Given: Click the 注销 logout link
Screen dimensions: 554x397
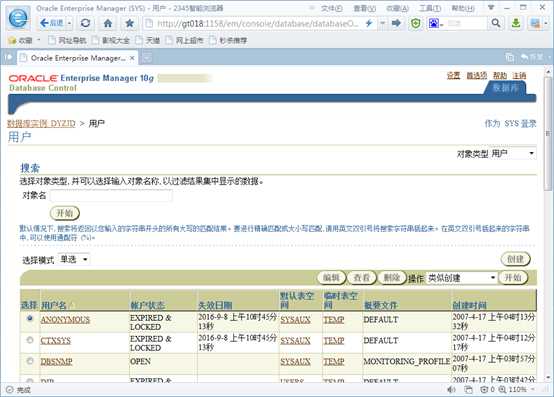Looking at the screenshot, I should [519, 75].
